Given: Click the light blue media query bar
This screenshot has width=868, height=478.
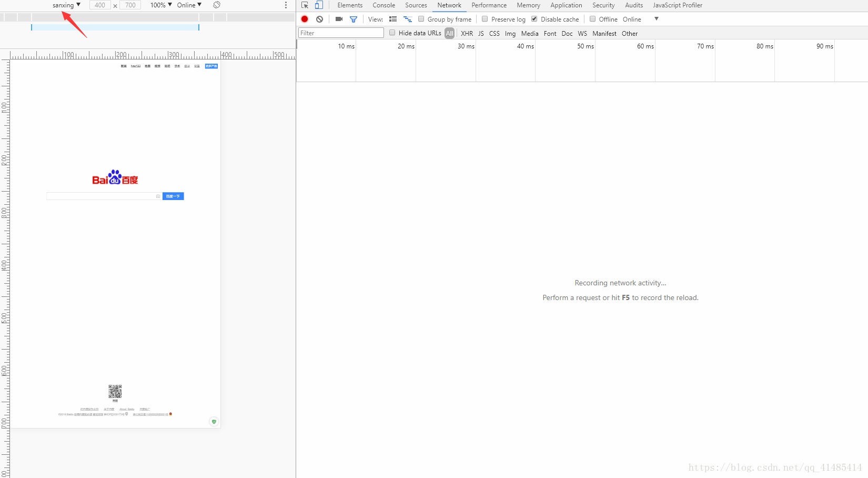Looking at the screenshot, I should [x=115, y=27].
